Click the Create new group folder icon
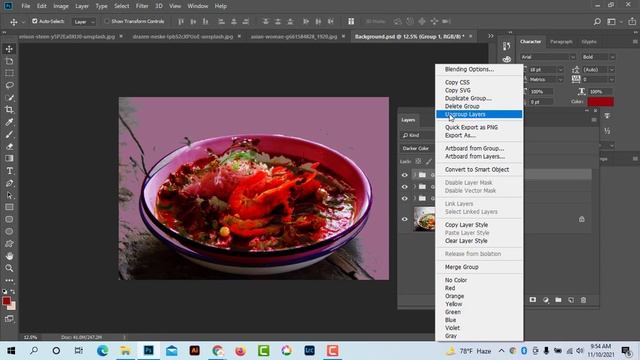Screen dimensions: 640x360 click(x=558, y=300)
